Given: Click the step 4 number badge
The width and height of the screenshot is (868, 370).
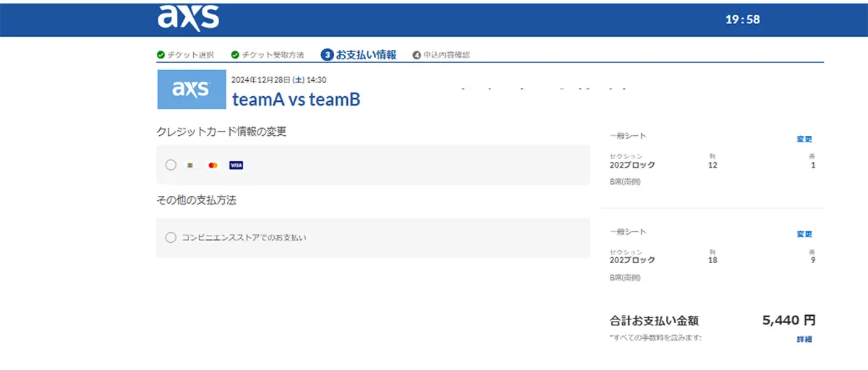Looking at the screenshot, I should 417,55.
